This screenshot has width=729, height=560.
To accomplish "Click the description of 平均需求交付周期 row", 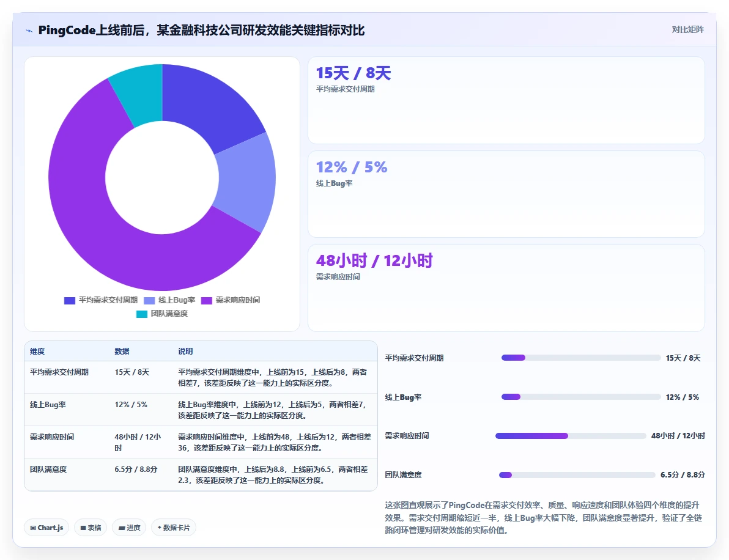I will point(272,378).
